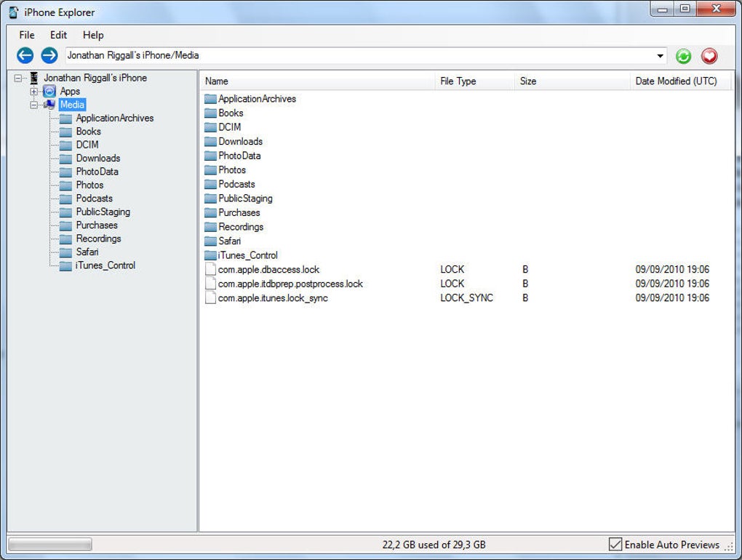
Task: Select Photos in the left tree
Action: [x=89, y=185]
